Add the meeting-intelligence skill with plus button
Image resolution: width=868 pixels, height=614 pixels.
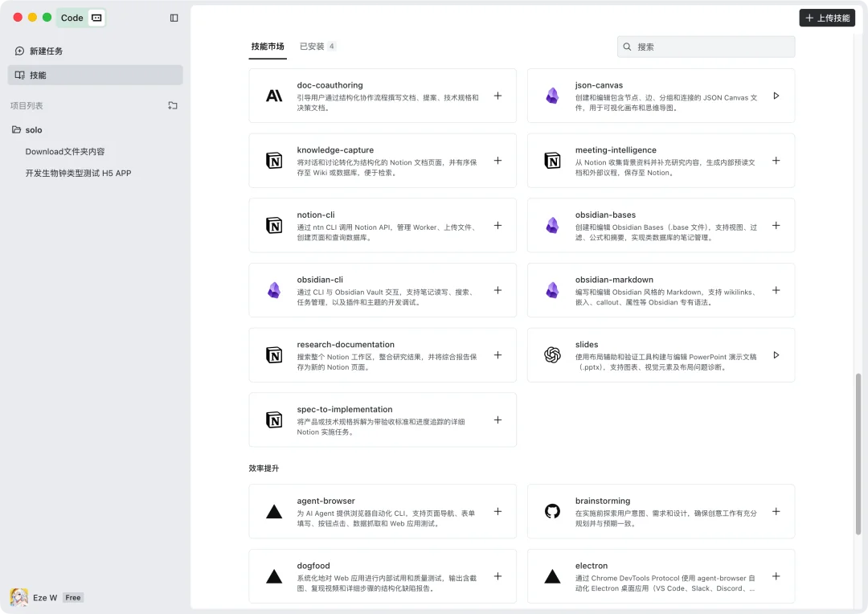pos(776,161)
